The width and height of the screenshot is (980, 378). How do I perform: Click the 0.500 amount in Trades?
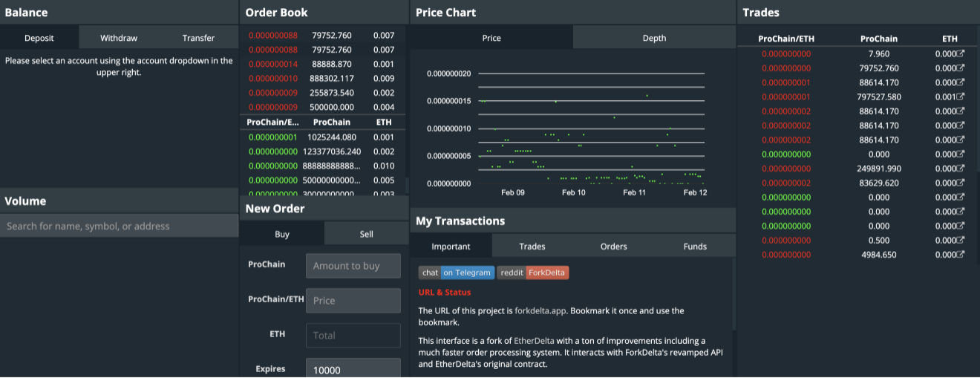[x=878, y=241]
